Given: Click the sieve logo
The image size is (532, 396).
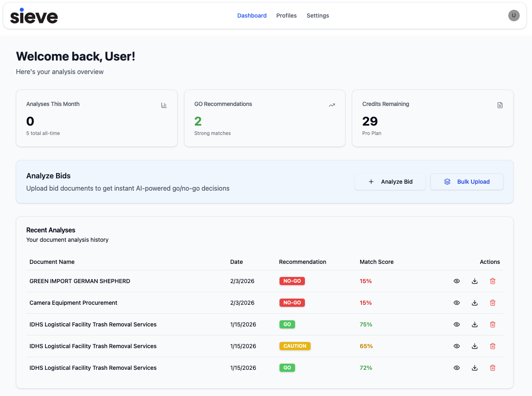Looking at the screenshot, I should tap(34, 16).
